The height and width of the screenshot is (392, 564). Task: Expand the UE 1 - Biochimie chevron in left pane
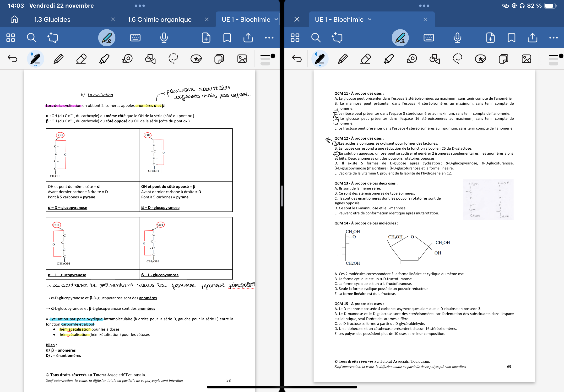click(276, 19)
